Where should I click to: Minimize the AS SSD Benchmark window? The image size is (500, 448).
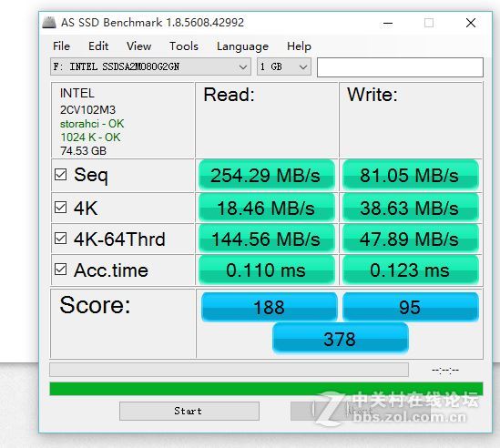coord(388,23)
